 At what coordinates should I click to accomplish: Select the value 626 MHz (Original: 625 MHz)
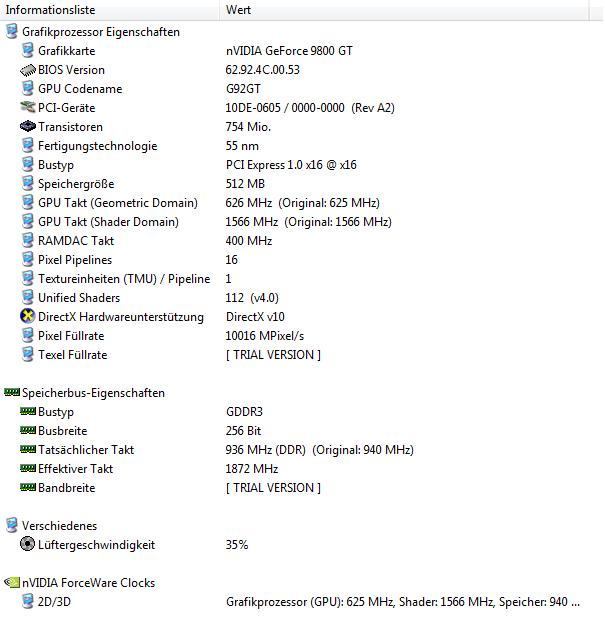pos(302,203)
